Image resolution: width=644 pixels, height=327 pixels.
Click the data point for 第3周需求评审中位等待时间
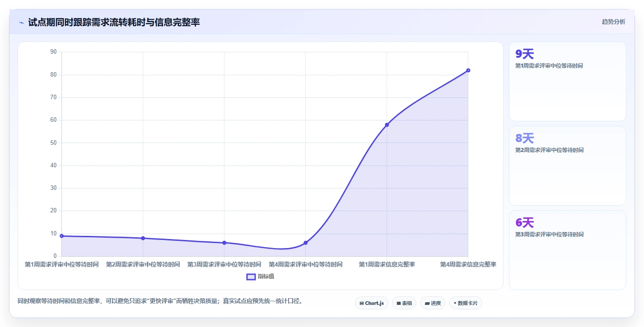[224, 243]
